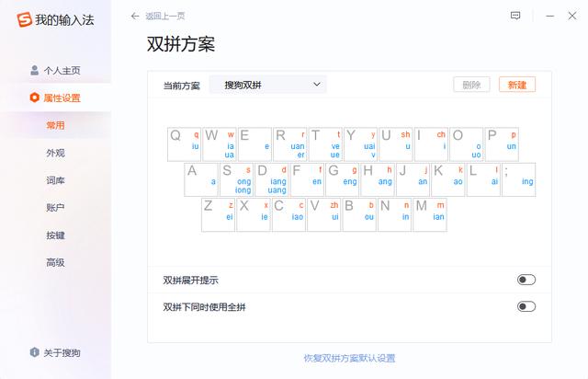Viewport: 588px width, 379px height.
Task: Click the semicolon key mapped to ing
Action: coord(518,179)
